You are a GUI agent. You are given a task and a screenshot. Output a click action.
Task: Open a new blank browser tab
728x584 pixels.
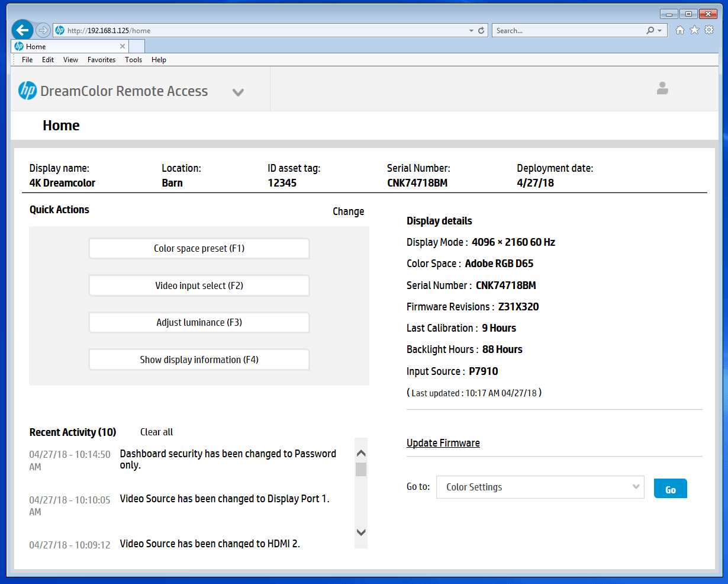tap(137, 46)
